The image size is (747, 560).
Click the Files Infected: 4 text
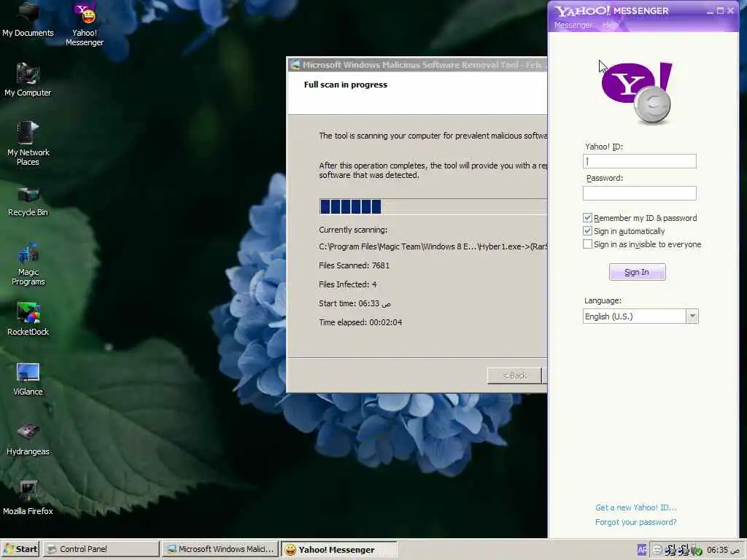348,284
